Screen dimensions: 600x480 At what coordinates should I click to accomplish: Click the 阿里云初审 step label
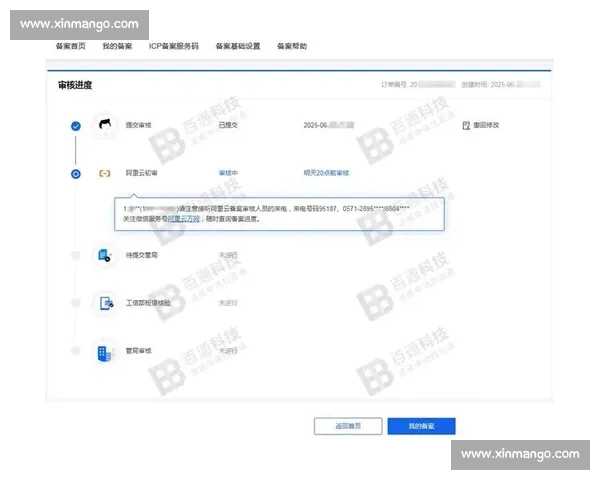pos(142,173)
